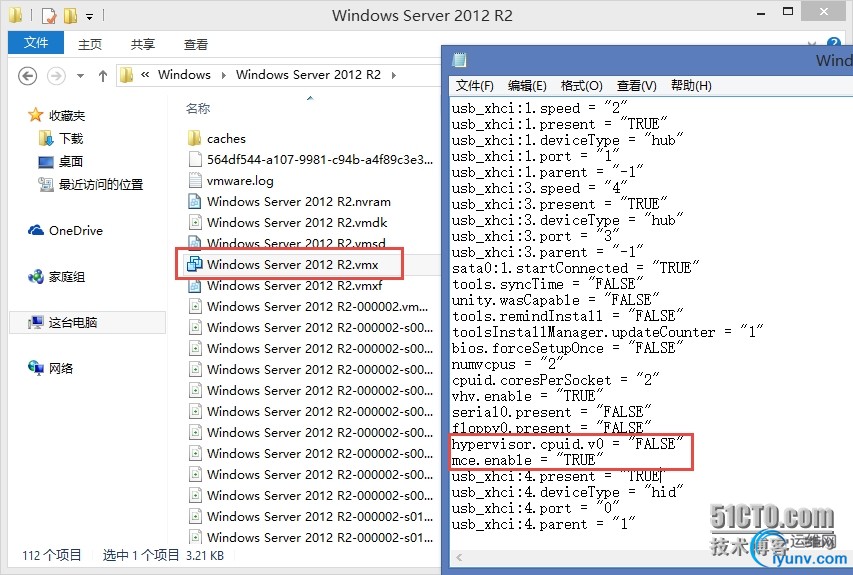Open Notepad 编辑(E) menu
Viewport: 853px width, 575px height.
point(527,85)
